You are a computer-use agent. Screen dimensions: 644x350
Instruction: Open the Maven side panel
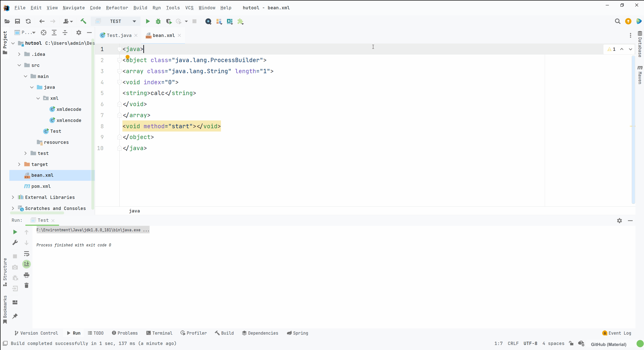(640, 75)
